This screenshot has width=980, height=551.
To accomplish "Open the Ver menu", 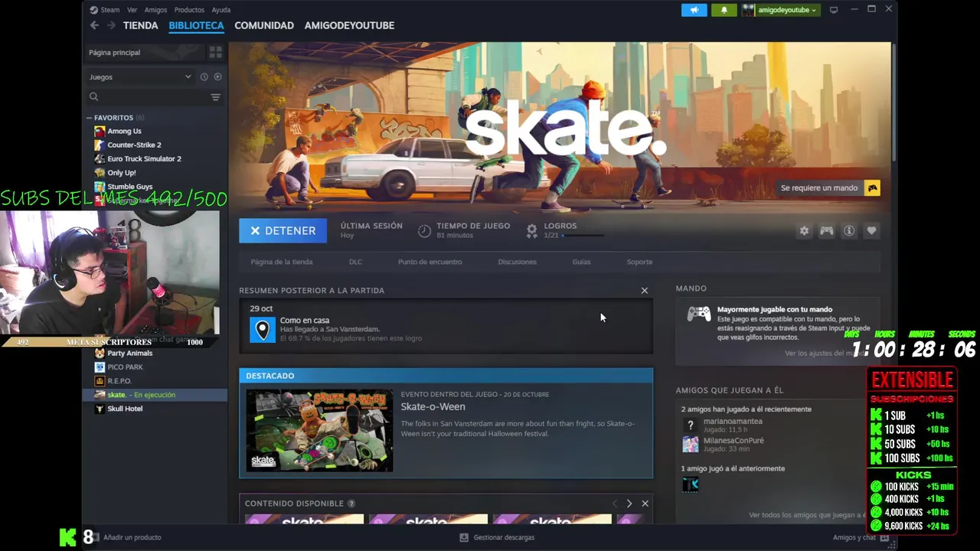I will point(132,10).
